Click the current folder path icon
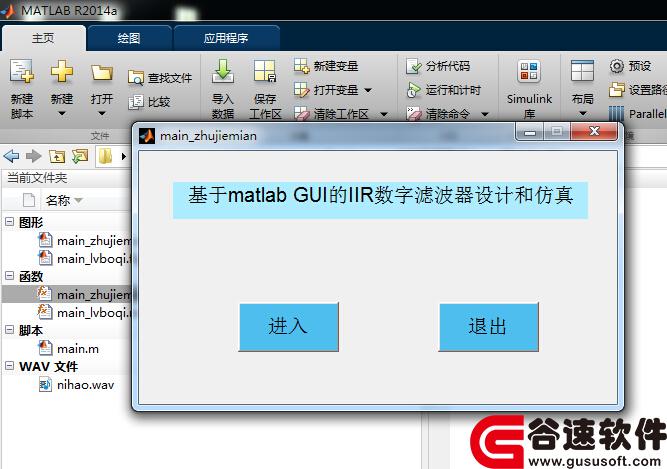Screen dimensions: 667x469 [x=105, y=156]
